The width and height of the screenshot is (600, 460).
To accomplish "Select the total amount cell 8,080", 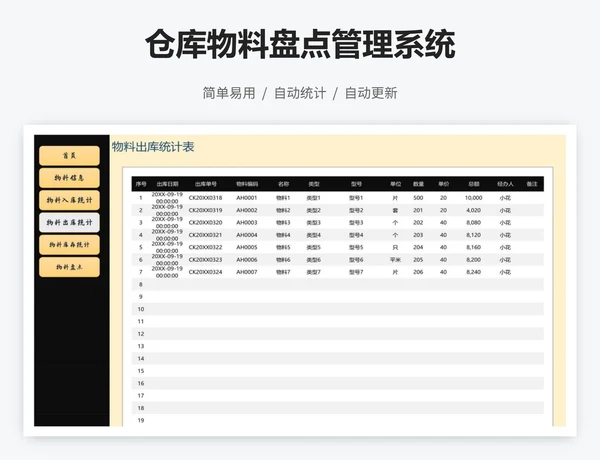I will click(x=474, y=222).
